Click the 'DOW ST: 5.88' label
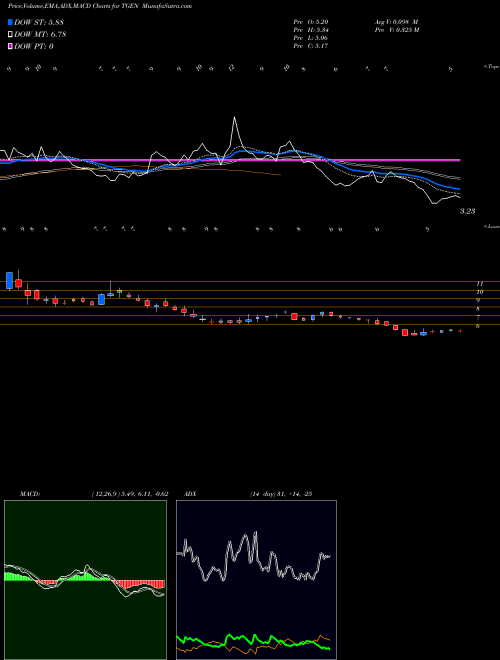Screen dimensions: 500x660 coord(39,22)
